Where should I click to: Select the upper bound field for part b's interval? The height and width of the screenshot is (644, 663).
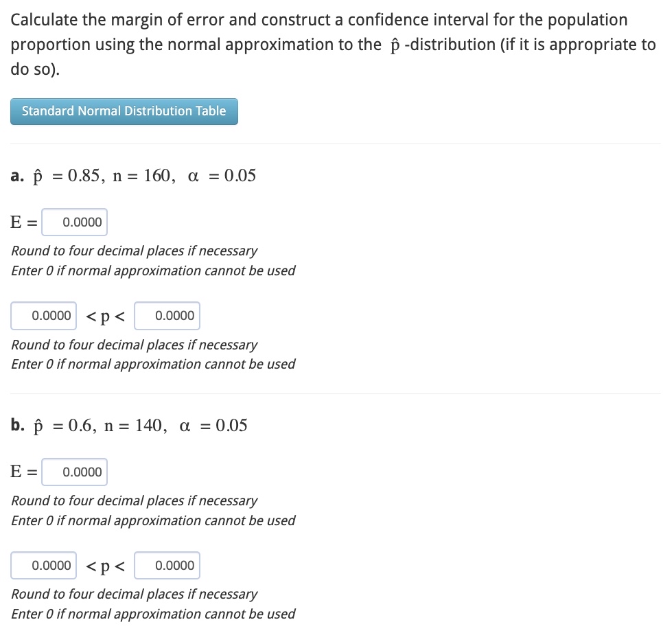(x=167, y=565)
